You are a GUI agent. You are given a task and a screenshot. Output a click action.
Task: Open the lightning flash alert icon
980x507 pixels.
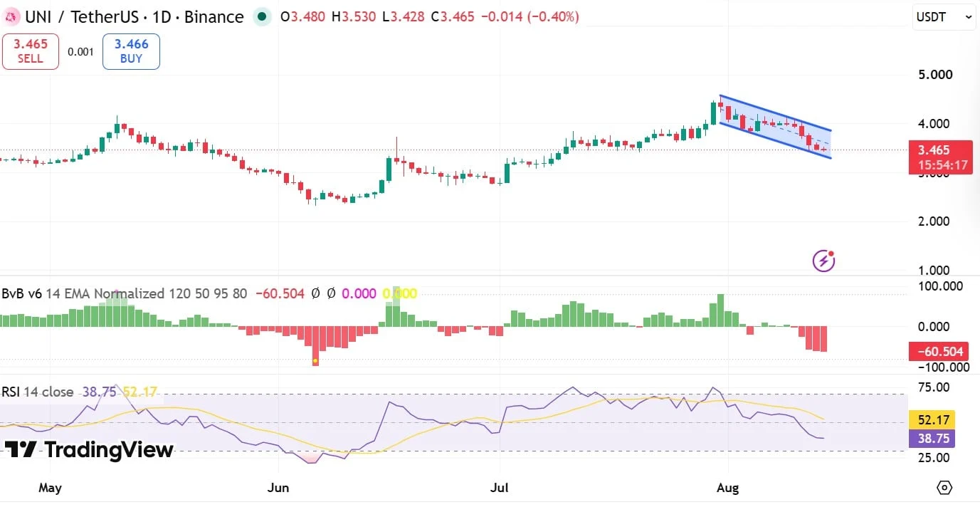point(823,261)
